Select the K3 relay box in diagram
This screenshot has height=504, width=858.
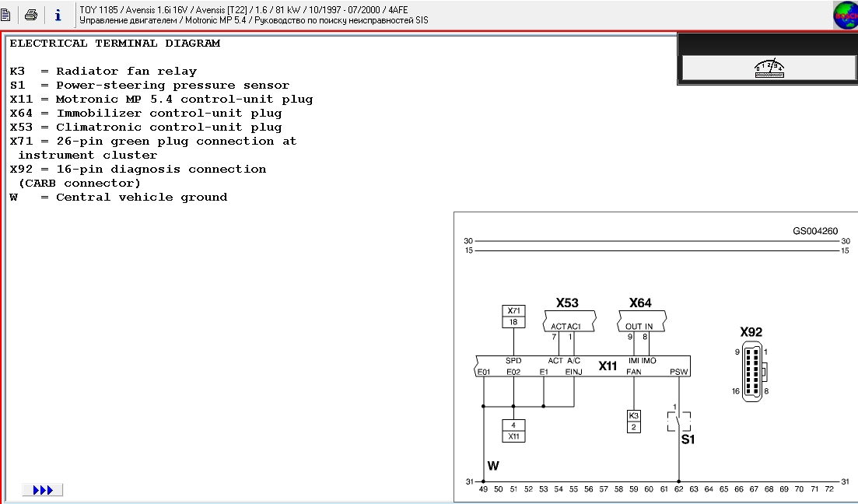point(633,421)
